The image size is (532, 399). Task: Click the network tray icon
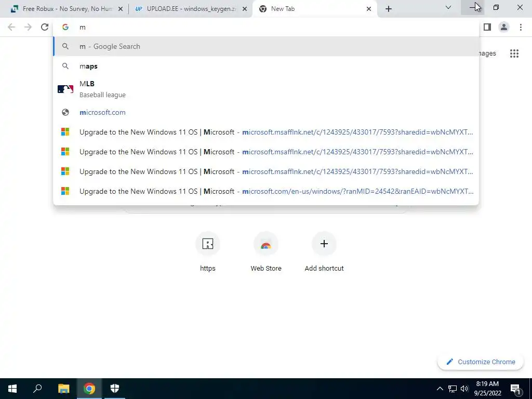tap(453, 389)
